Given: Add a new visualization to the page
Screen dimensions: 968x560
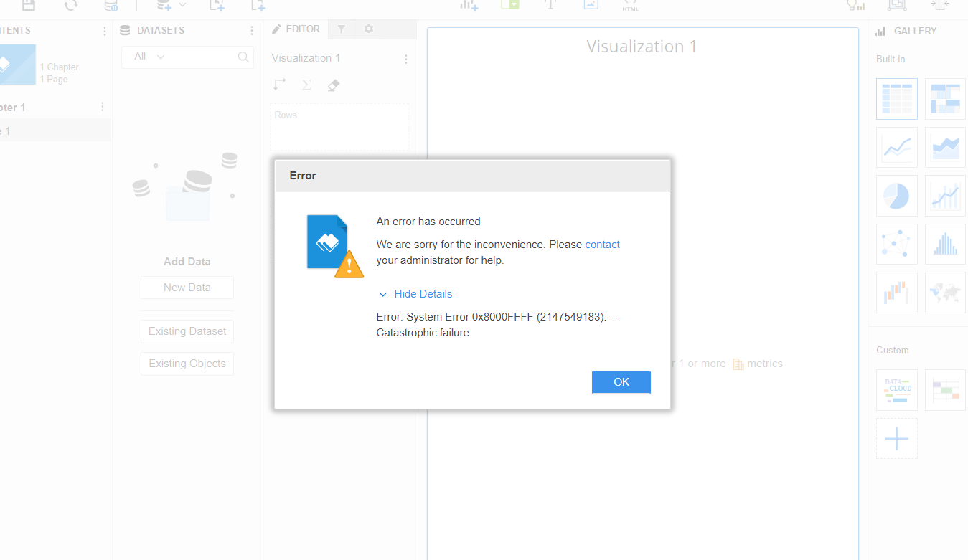Looking at the screenshot, I should point(469,6).
